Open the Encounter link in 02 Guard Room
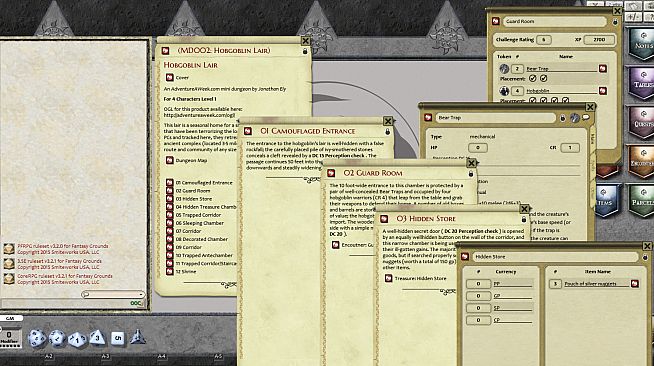Image resolution: width=654 pixels, height=366 pixels. click(x=336, y=245)
